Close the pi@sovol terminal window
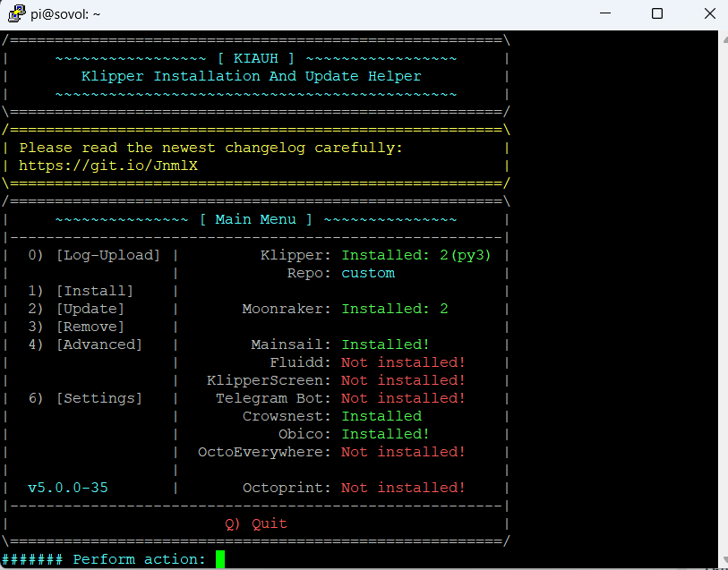728x570 pixels. (x=709, y=13)
